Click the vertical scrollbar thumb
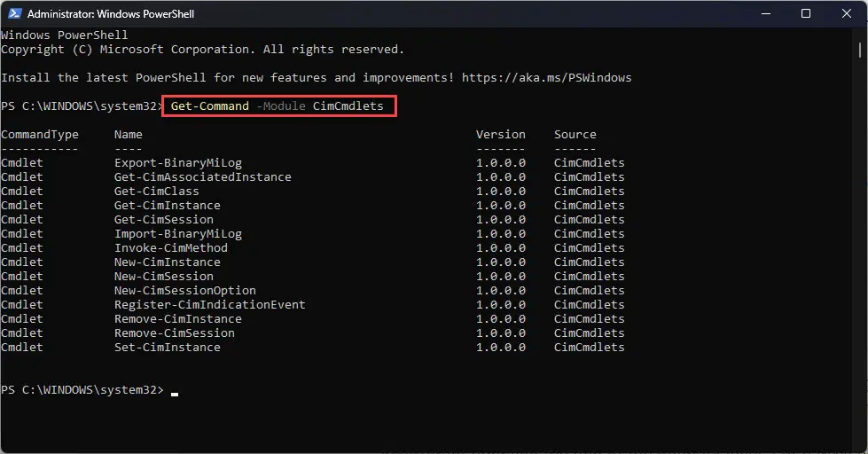This screenshot has height=454, width=868. pyautogui.click(x=860, y=50)
